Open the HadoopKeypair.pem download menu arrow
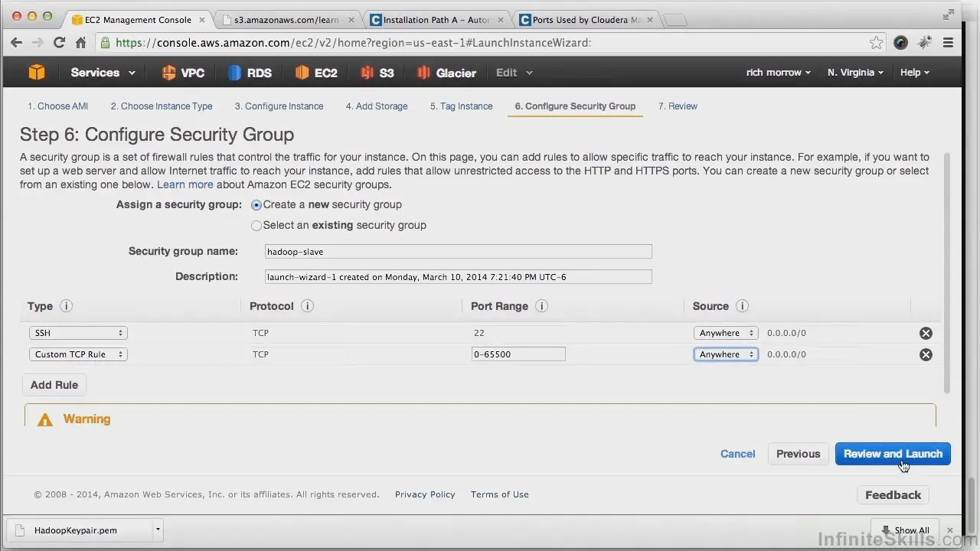Viewport: 980px width, 551px height. click(x=158, y=529)
